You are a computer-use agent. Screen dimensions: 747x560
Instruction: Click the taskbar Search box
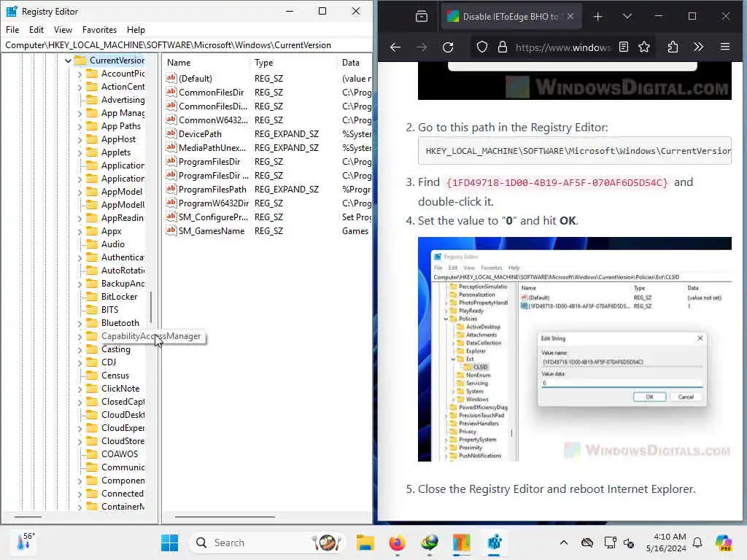click(x=267, y=542)
